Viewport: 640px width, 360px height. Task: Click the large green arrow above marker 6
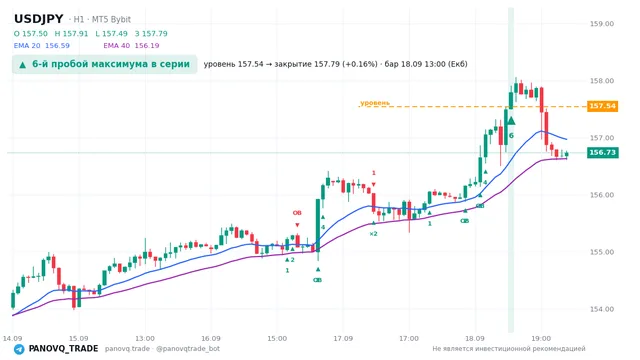pos(511,120)
